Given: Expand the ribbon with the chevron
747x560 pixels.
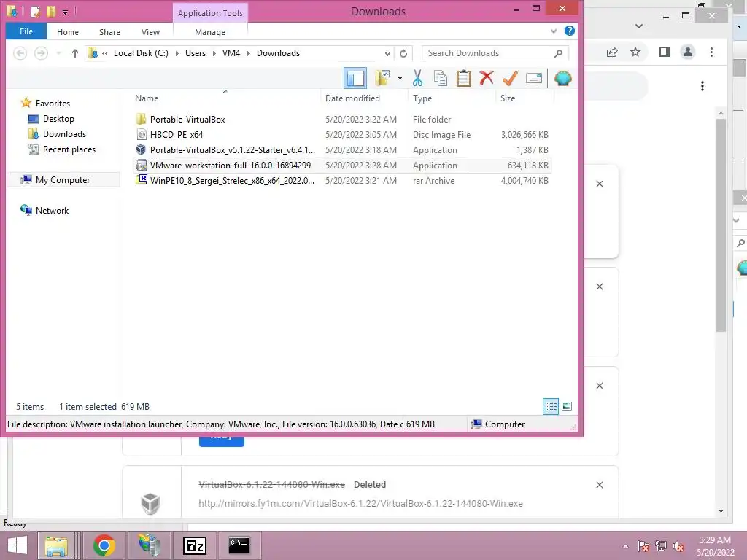Looking at the screenshot, I should click(554, 31).
